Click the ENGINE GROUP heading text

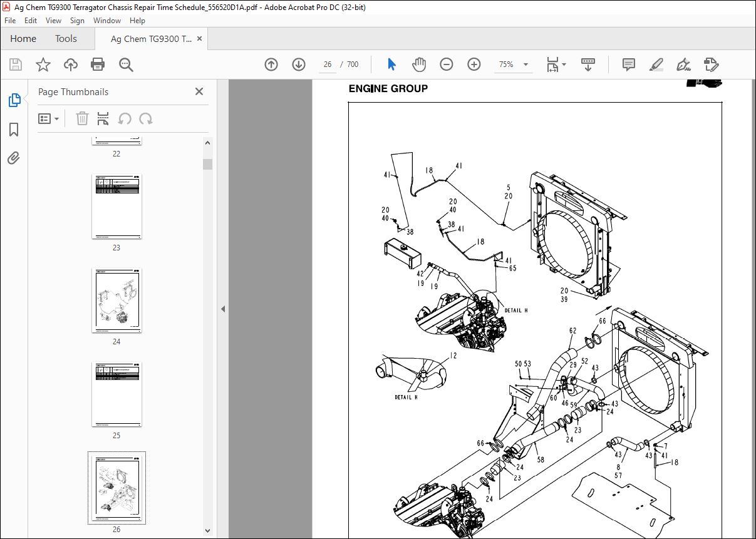click(x=388, y=89)
